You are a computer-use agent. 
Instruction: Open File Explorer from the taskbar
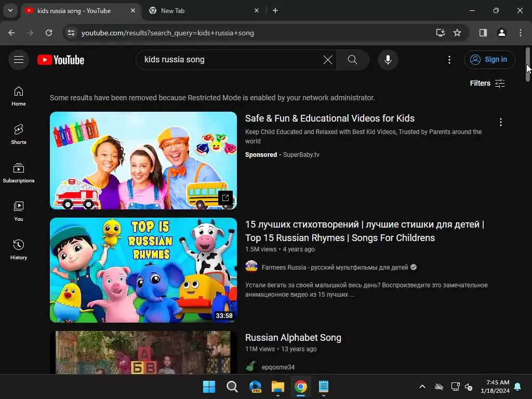coord(278,387)
